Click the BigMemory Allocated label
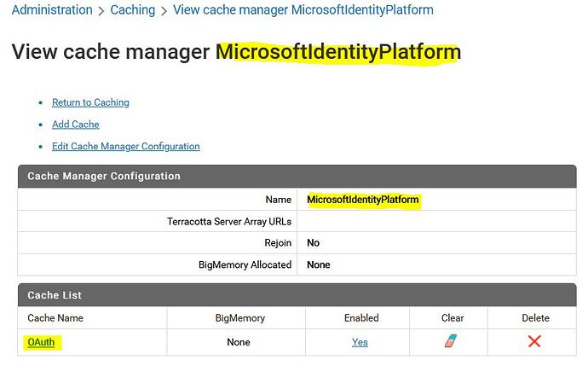588x366 pixels. pyautogui.click(x=245, y=264)
